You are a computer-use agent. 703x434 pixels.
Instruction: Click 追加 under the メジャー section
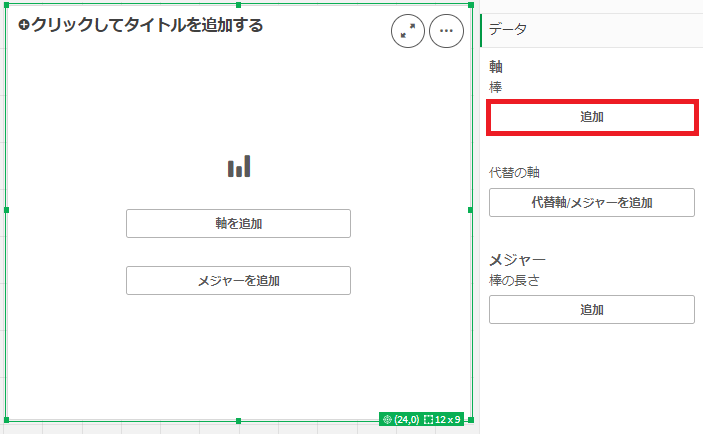coord(591,310)
